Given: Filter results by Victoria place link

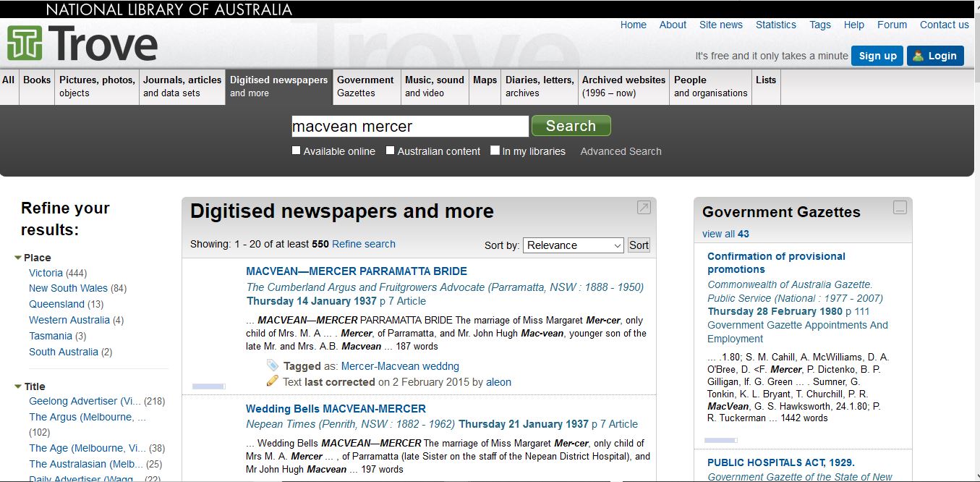Looking at the screenshot, I should pyautogui.click(x=46, y=273).
